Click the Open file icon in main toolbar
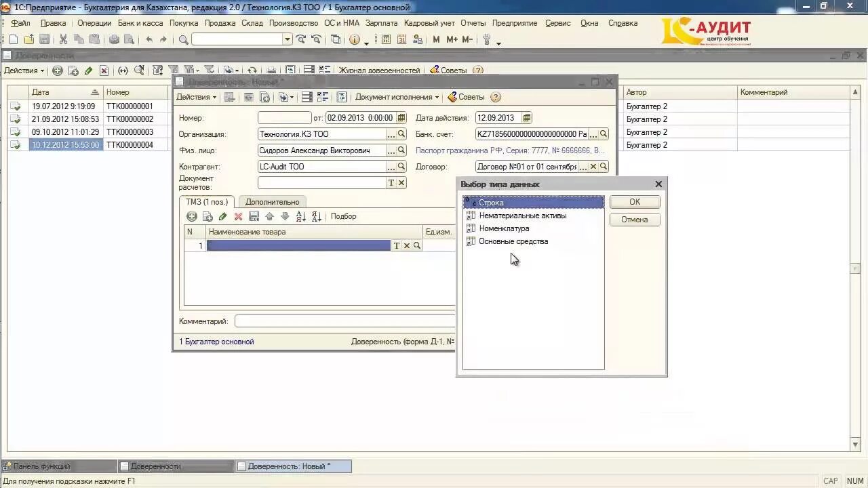The width and height of the screenshot is (868, 488). point(28,39)
